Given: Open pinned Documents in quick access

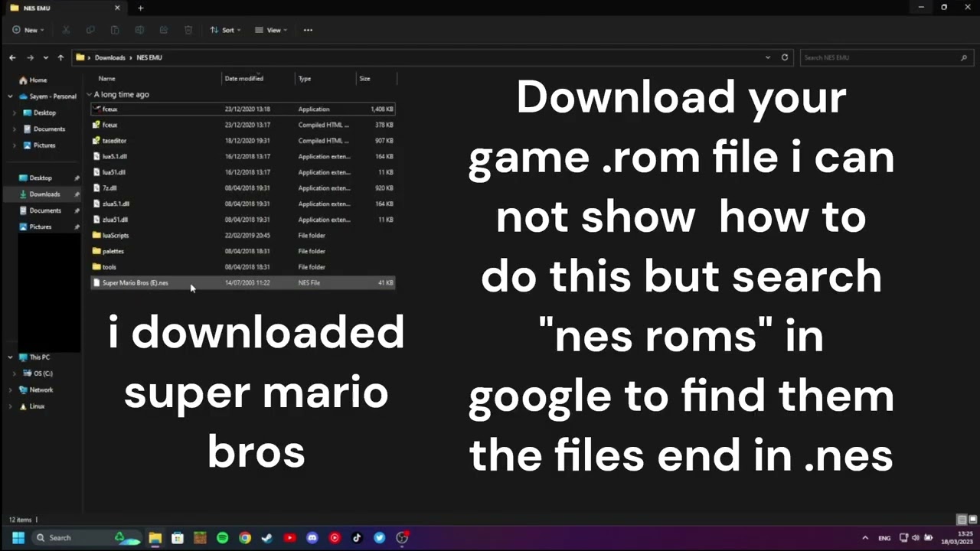Looking at the screenshot, I should 44,210.
